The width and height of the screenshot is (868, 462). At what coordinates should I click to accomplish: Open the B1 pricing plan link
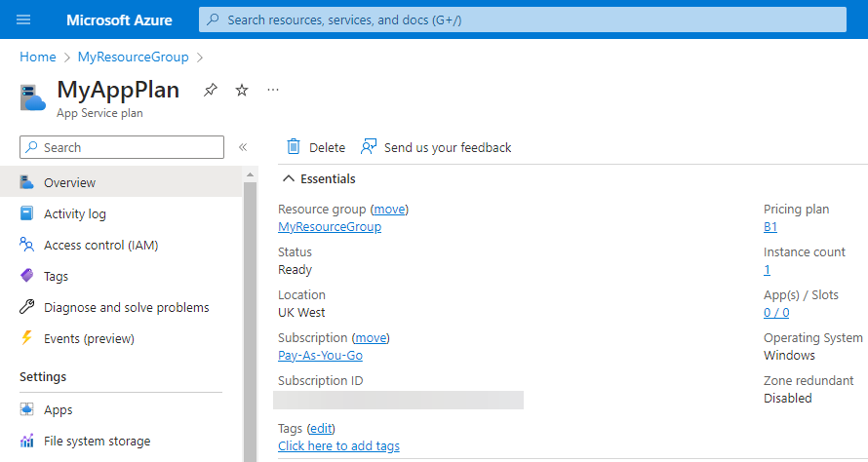[x=770, y=227]
